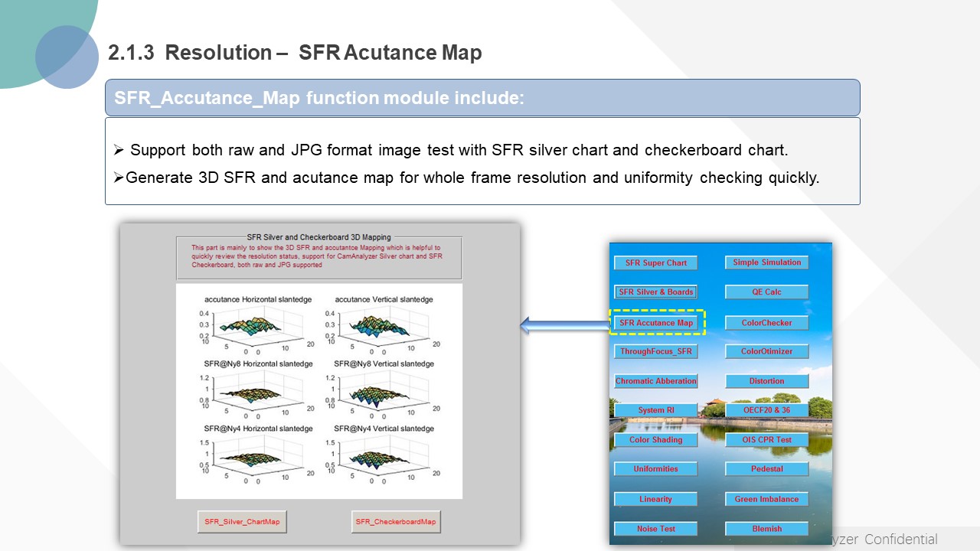
Task: Launch the Noise Test module
Action: coord(656,529)
